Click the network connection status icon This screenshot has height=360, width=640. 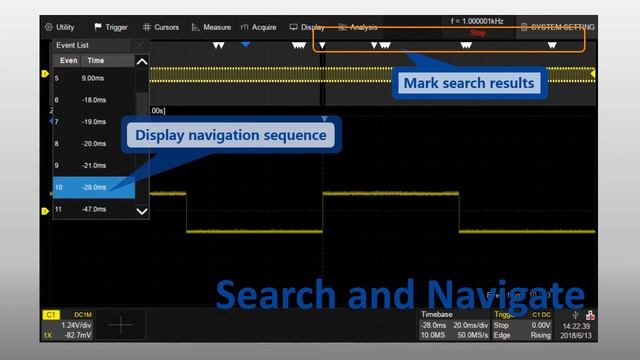tap(590, 315)
